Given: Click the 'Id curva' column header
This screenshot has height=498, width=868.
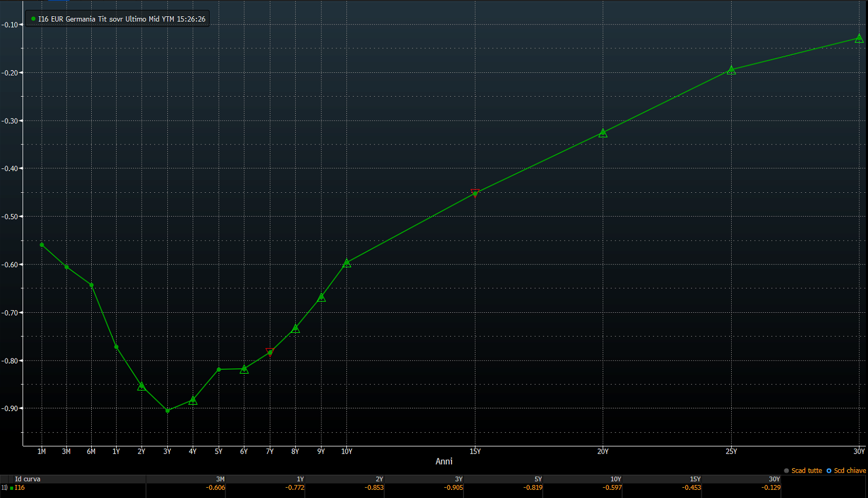Looking at the screenshot, I should coord(28,479).
